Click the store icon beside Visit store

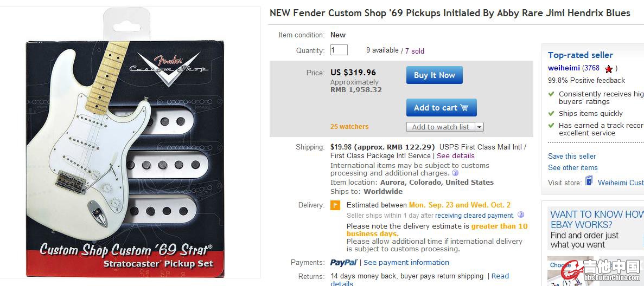coord(589,181)
